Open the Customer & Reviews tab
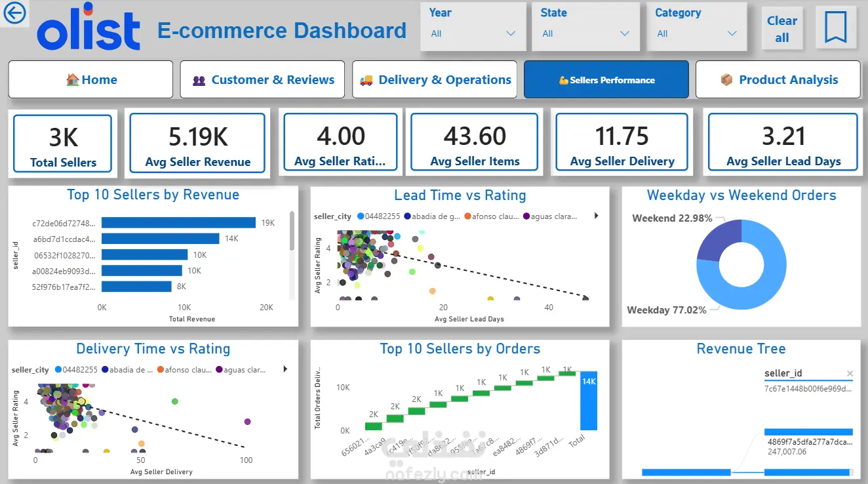 pos(262,79)
